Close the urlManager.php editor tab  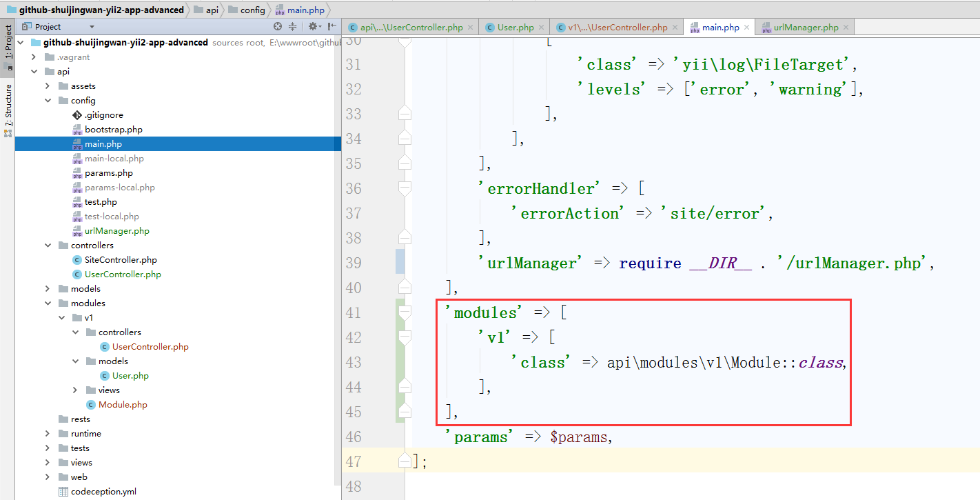coord(846,28)
